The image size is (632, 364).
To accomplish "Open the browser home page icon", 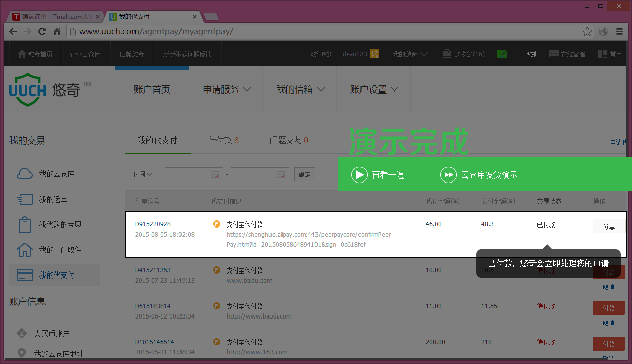I will [57, 31].
